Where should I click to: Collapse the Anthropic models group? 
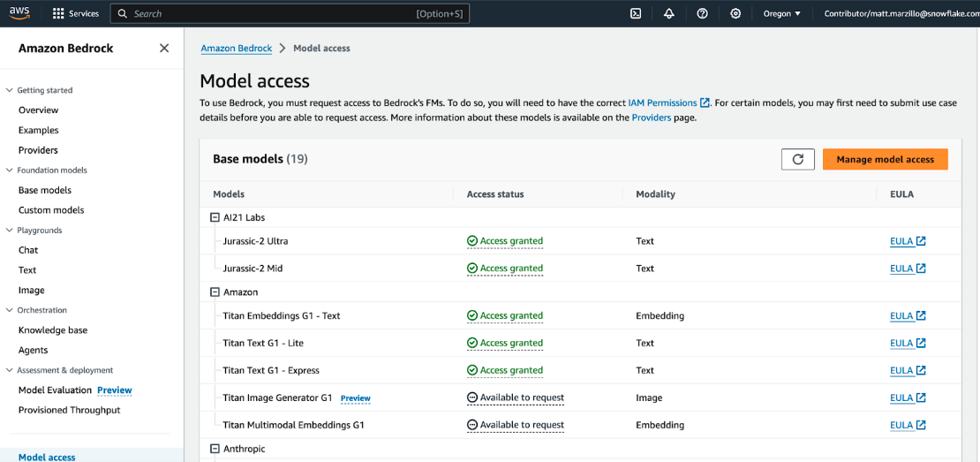(x=215, y=449)
